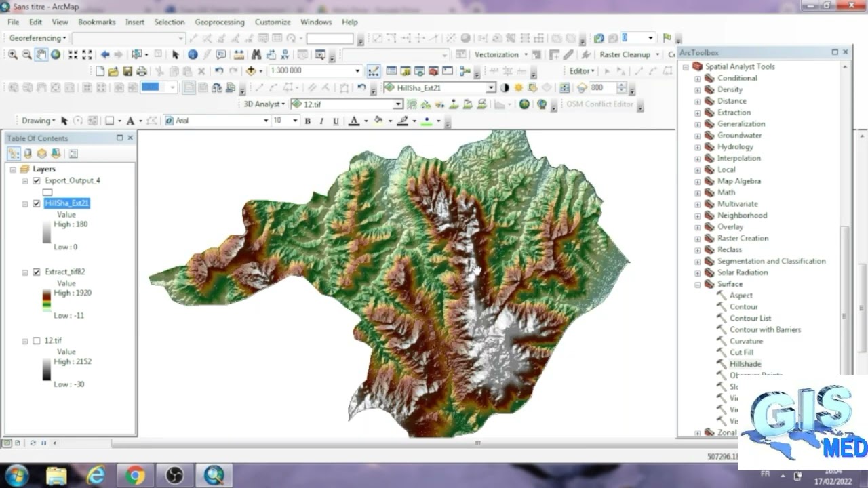868x488 pixels.
Task: Click the Underline formatting button
Action: pos(334,121)
